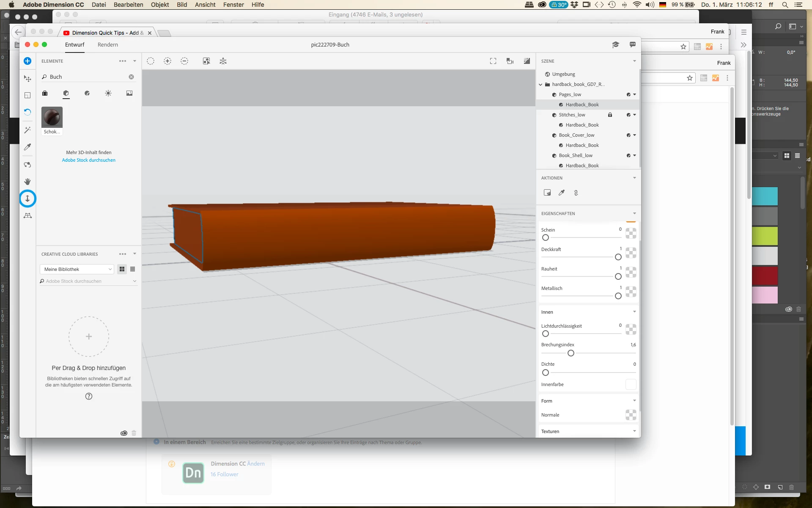812x508 pixels.
Task: Click the blue Add content plus button
Action: [x=27, y=61]
